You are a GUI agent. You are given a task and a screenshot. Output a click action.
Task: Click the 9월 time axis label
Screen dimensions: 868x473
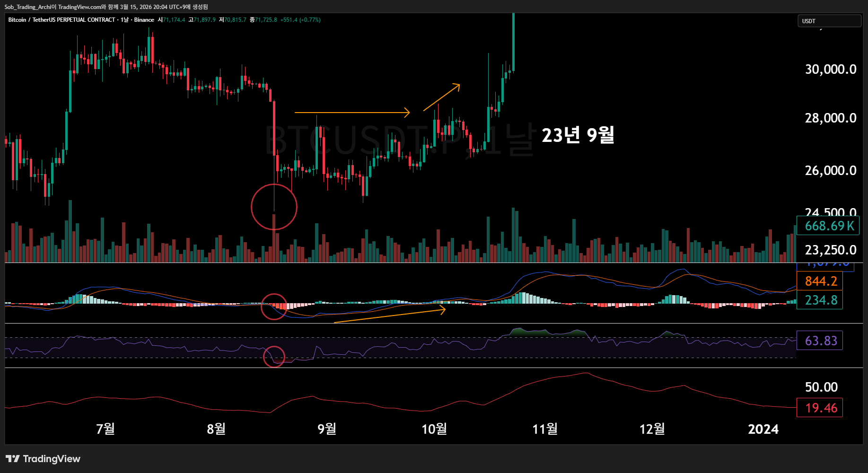point(327,429)
